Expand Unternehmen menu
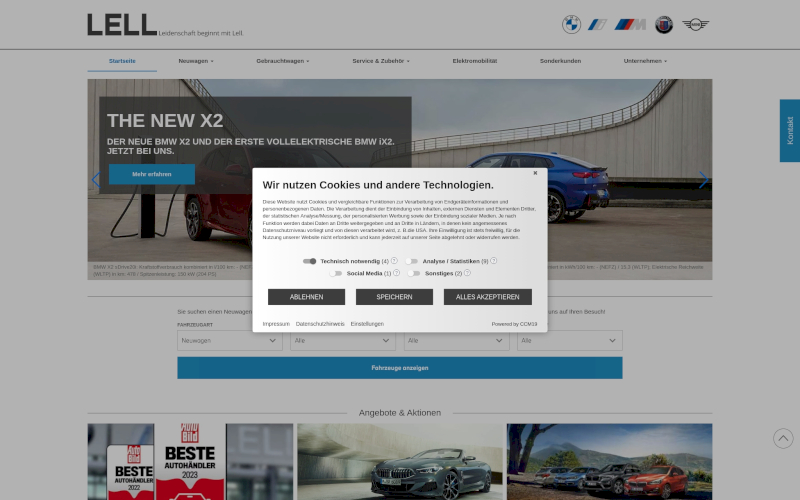Screen dimensions: 800x500 click(x=645, y=61)
